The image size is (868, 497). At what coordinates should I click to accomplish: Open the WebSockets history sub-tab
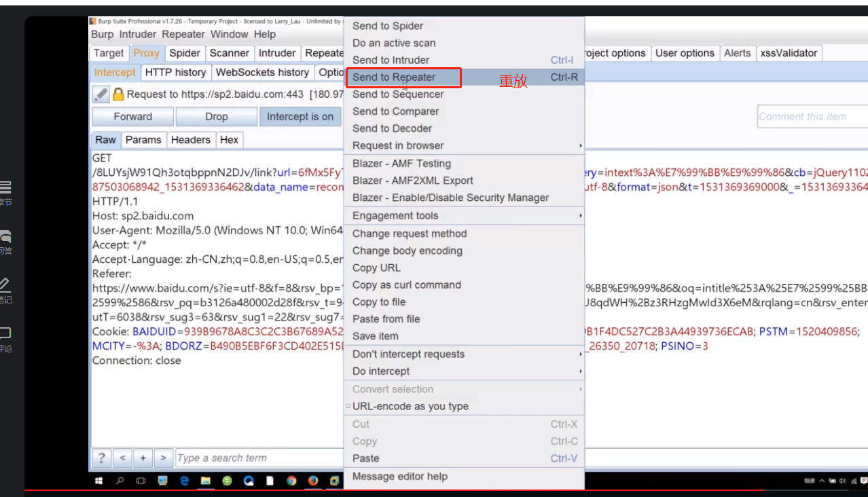(x=262, y=72)
